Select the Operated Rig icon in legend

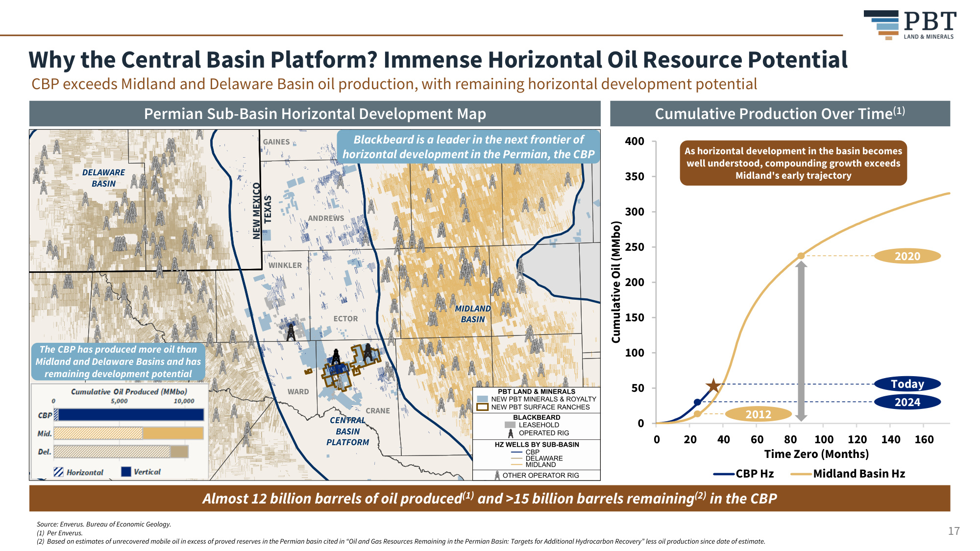click(x=511, y=433)
